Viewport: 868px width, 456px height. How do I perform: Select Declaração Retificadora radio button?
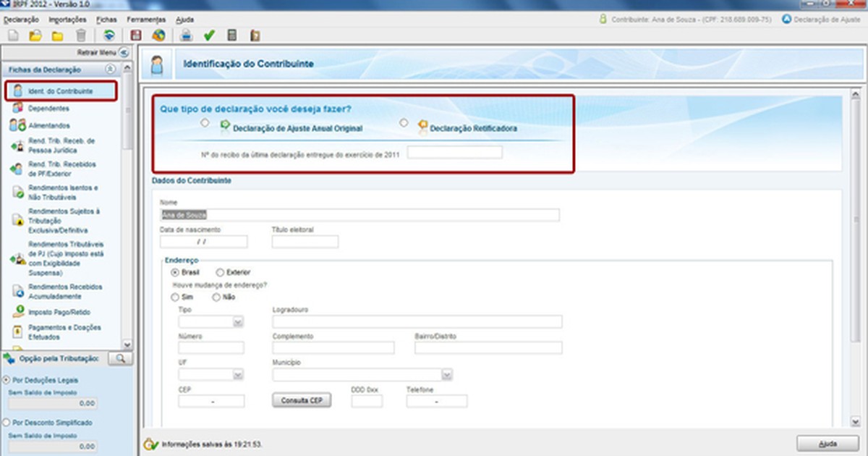[x=404, y=123]
